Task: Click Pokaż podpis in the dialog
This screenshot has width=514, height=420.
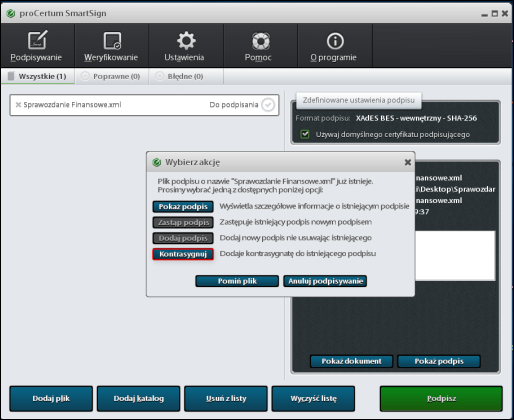Action: pyautogui.click(x=183, y=207)
